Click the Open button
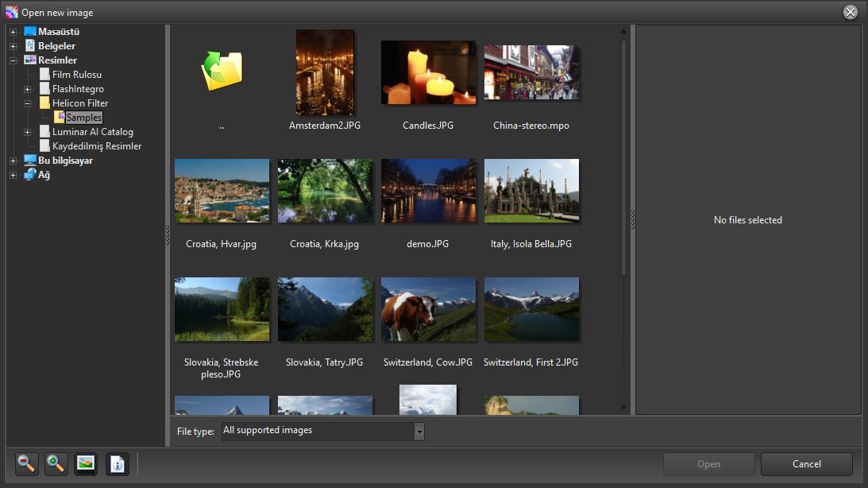This screenshot has height=488, width=868. point(708,464)
